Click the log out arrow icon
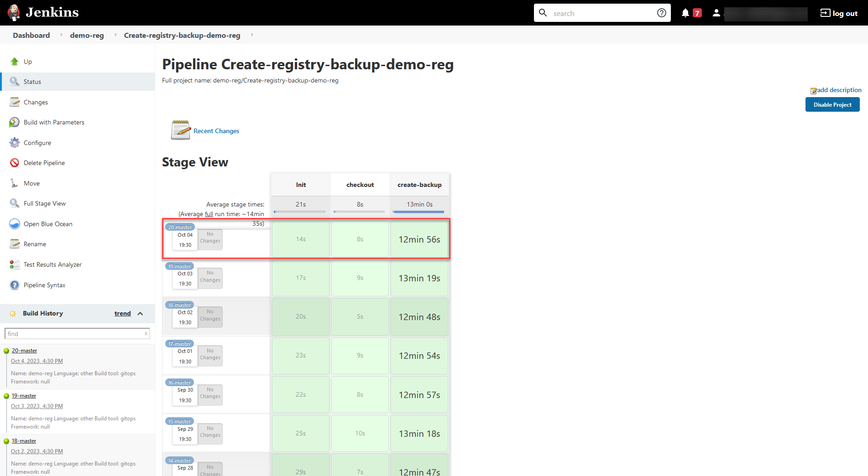 tap(825, 13)
